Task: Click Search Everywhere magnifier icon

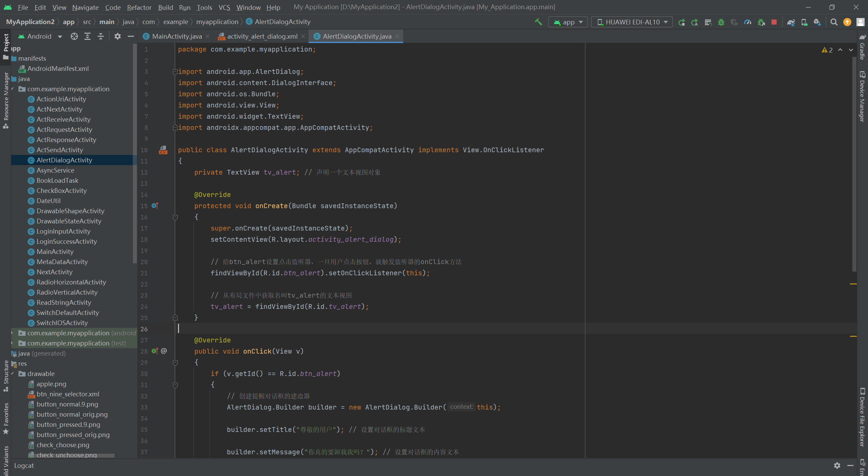Action: point(834,22)
